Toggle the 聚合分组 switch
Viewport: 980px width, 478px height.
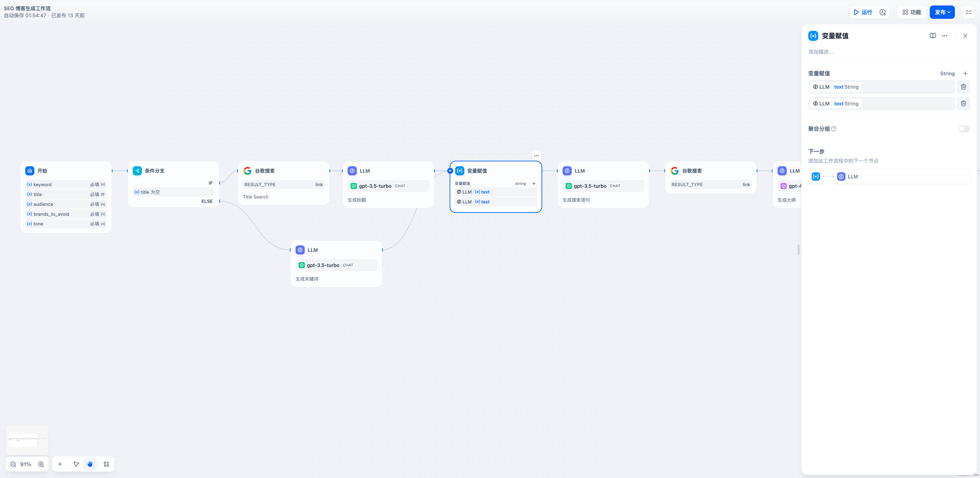[964, 129]
